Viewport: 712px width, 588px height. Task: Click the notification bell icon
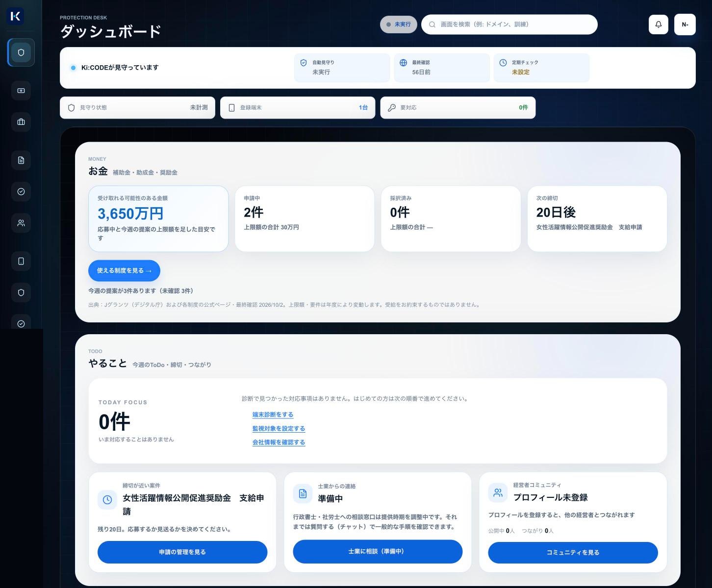[x=659, y=24]
